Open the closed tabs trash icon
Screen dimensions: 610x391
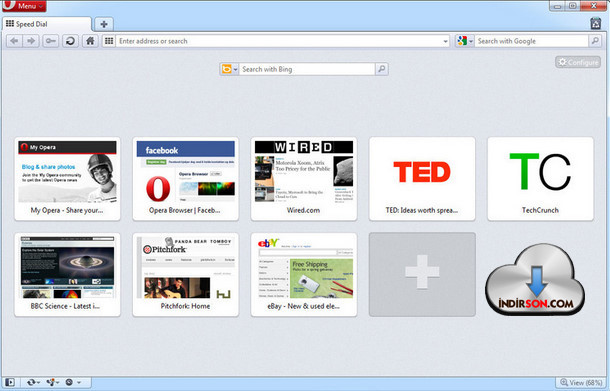pos(596,23)
